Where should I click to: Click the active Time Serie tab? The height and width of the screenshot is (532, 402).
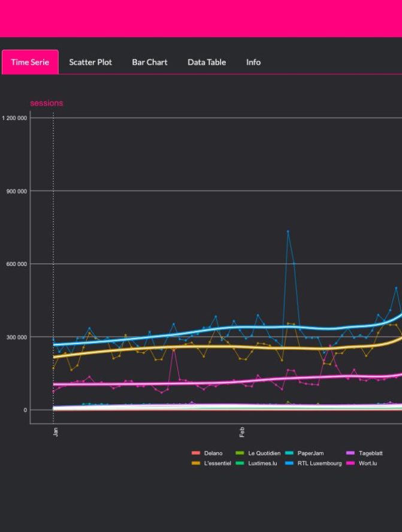pos(30,62)
